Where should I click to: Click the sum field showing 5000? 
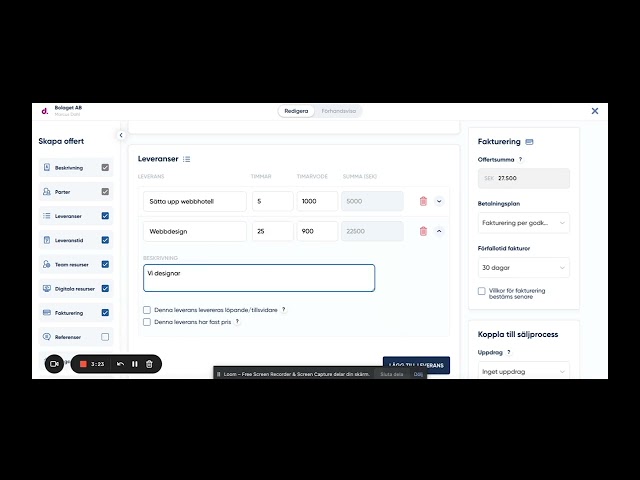coord(372,201)
